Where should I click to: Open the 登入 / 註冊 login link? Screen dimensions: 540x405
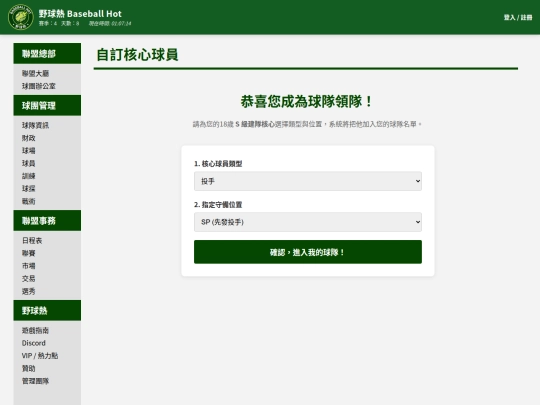click(518, 18)
